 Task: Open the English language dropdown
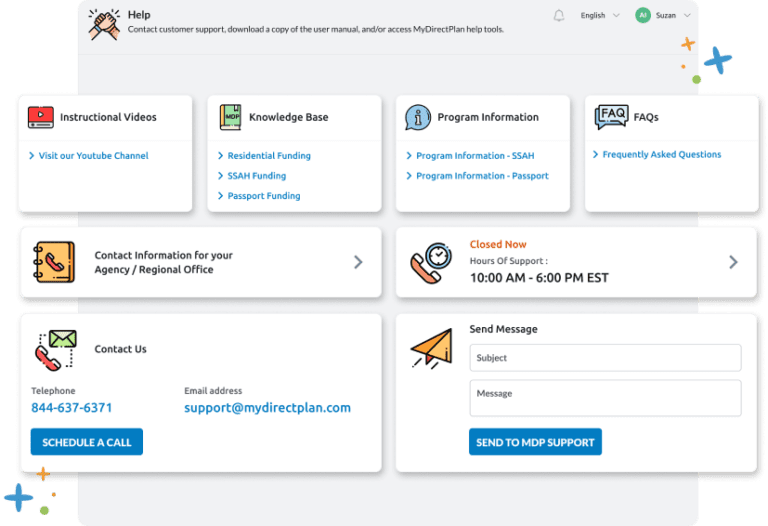click(x=600, y=16)
